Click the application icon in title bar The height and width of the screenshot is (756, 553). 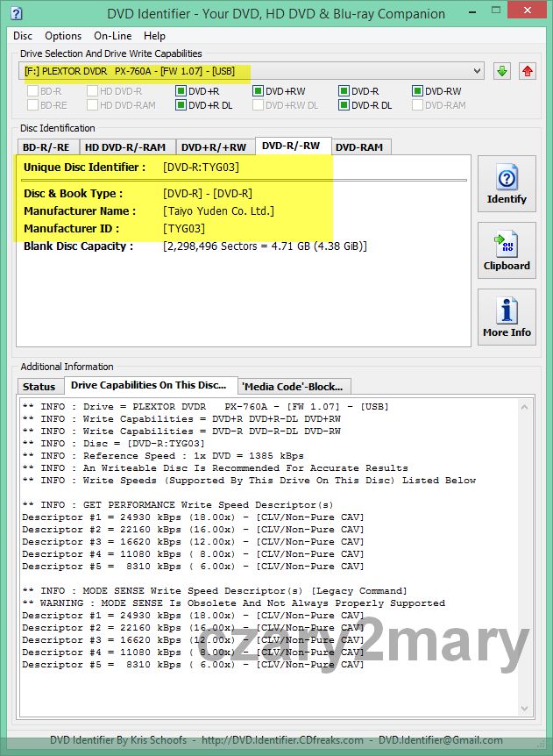point(16,14)
